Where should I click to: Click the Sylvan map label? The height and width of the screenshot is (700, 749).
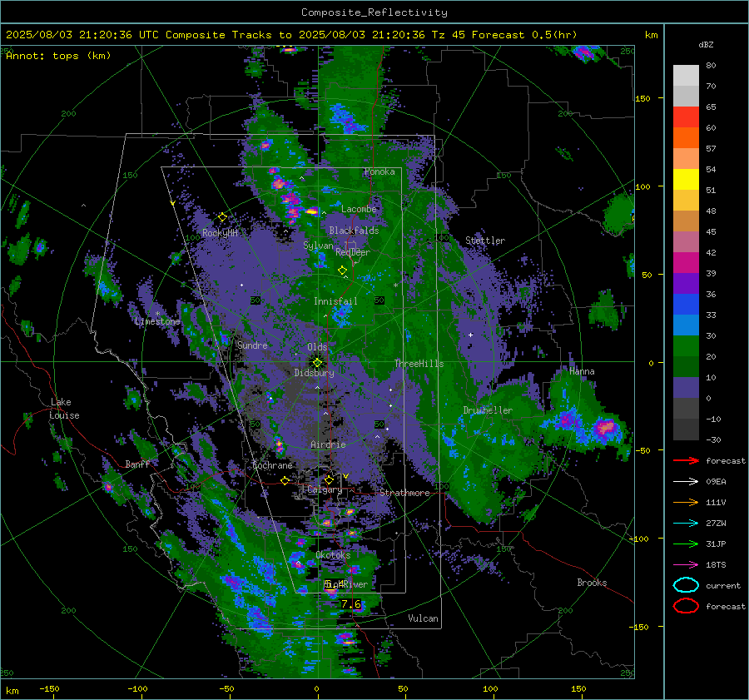(x=318, y=246)
